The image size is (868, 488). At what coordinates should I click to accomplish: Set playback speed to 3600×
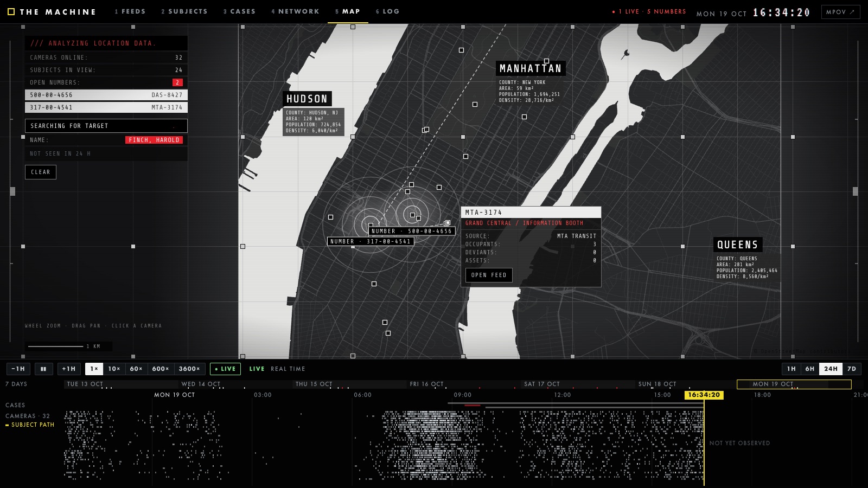(x=189, y=369)
